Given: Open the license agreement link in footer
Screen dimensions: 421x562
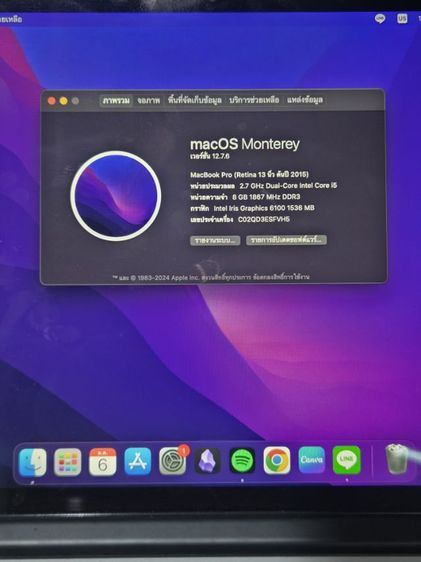Looking at the screenshot, I should tap(281, 277).
